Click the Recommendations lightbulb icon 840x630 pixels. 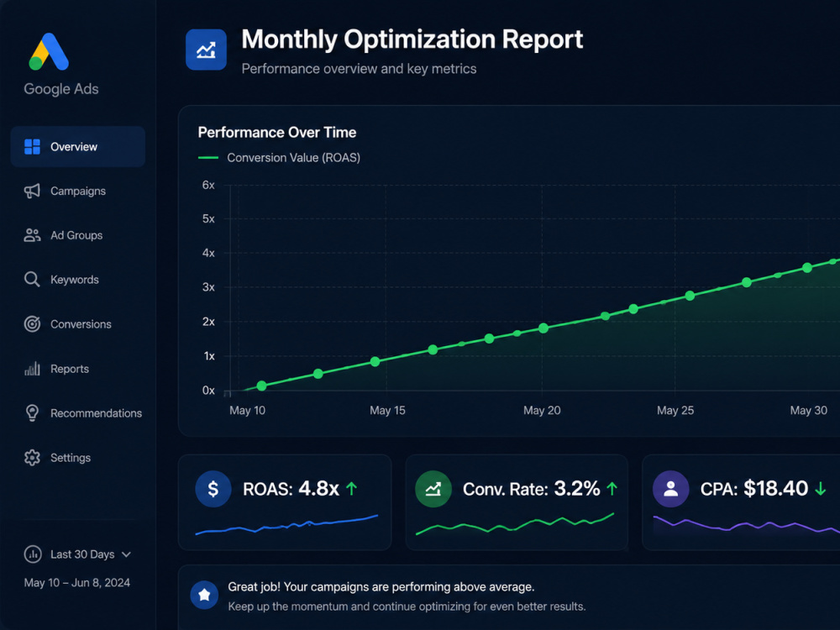tap(32, 413)
